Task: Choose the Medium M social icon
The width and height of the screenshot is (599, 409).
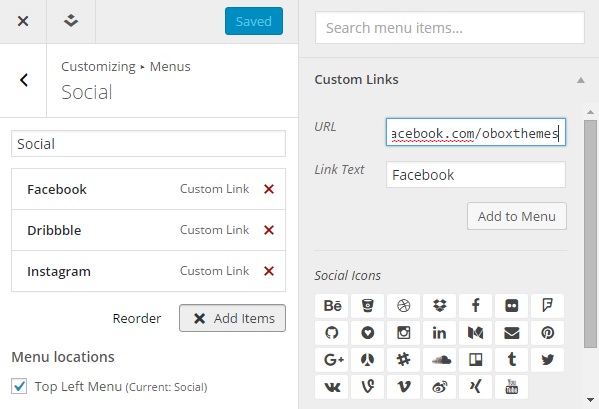Action: tap(476, 333)
